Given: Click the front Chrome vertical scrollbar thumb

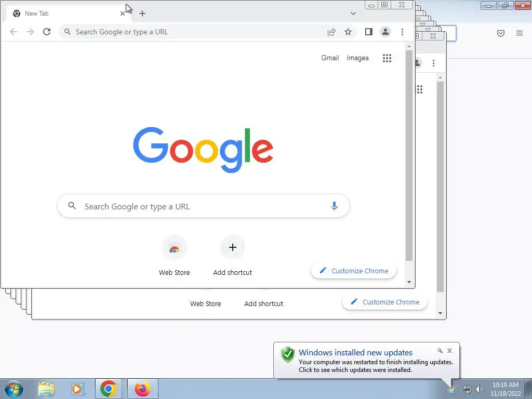Looking at the screenshot, I should [x=409, y=155].
